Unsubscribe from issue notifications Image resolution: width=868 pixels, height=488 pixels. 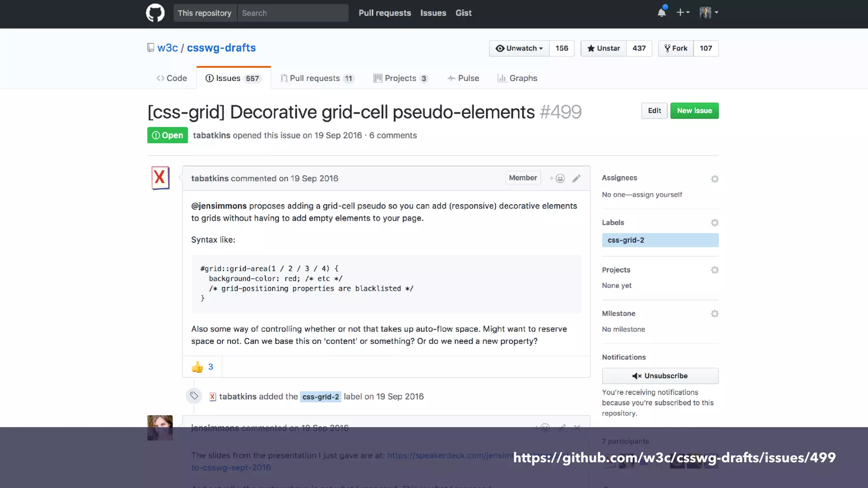[x=660, y=376]
